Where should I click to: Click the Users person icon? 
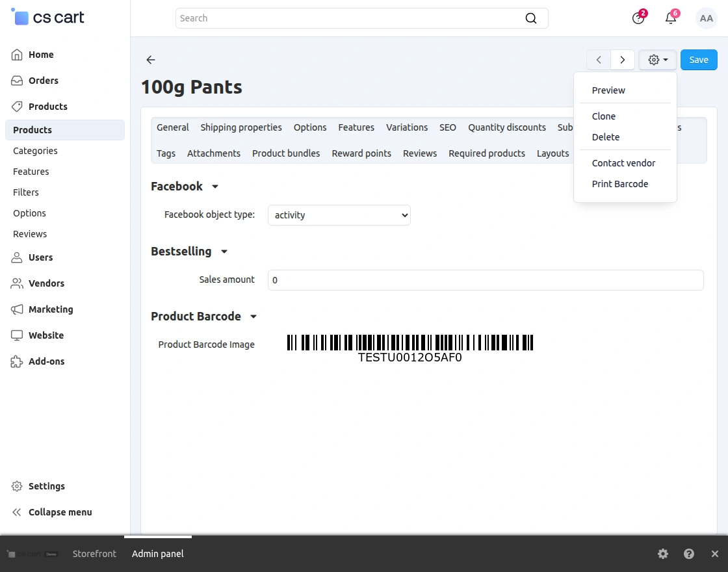pyautogui.click(x=17, y=257)
